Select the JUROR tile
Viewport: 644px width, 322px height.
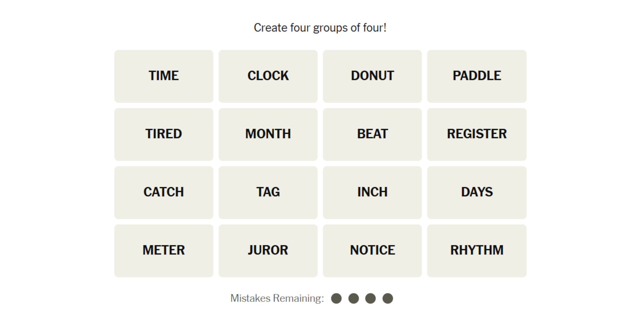tap(268, 251)
